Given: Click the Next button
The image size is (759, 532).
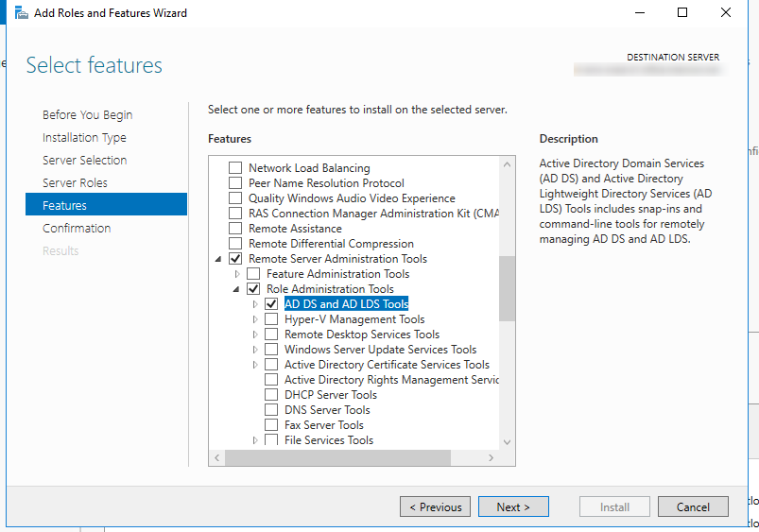Looking at the screenshot, I should [x=512, y=507].
